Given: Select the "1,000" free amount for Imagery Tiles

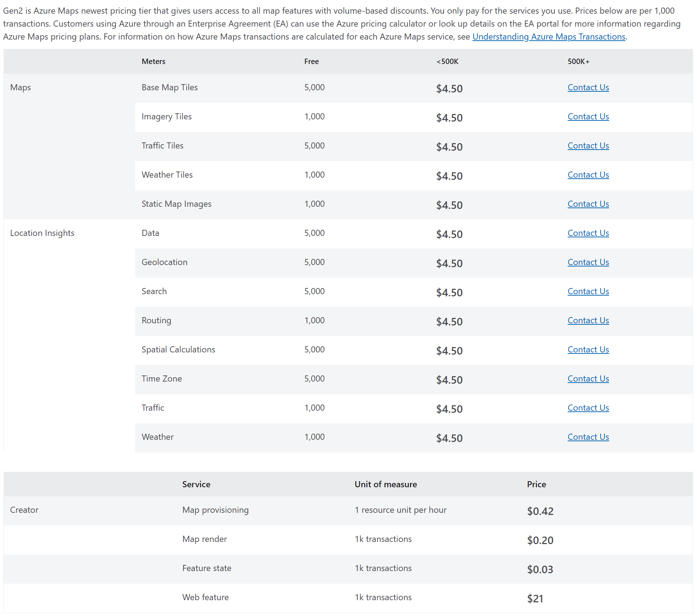Looking at the screenshot, I should [x=314, y=117].
